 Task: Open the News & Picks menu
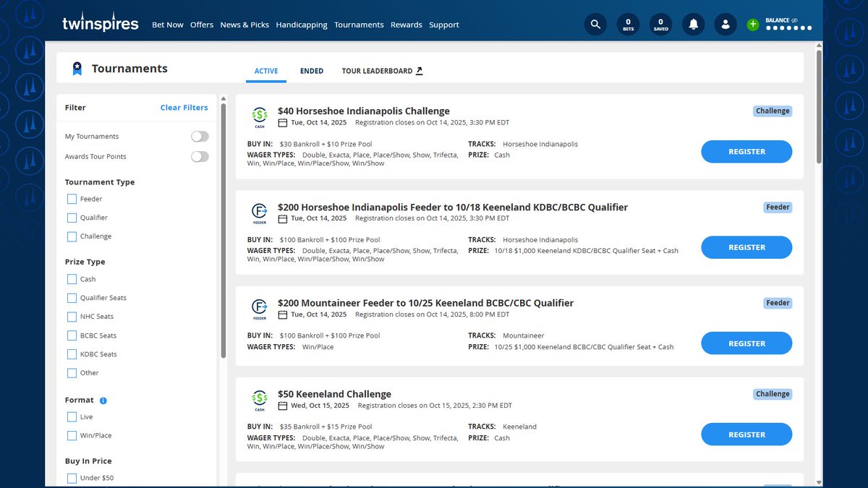pyautogui.click(x=244, y=25)
